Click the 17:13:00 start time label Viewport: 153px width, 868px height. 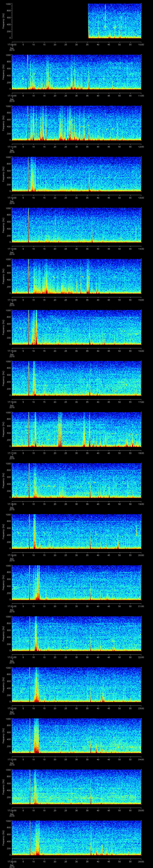(12, 249)
